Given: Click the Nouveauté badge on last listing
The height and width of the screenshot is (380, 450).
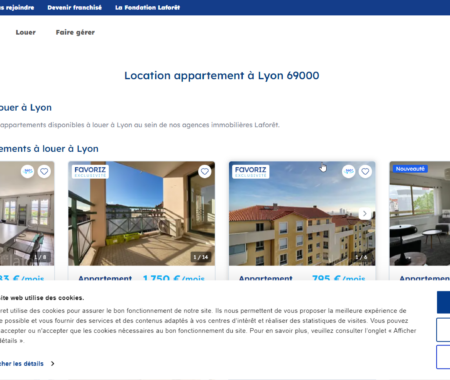Looking at the screenshot, I should point(410,169).
